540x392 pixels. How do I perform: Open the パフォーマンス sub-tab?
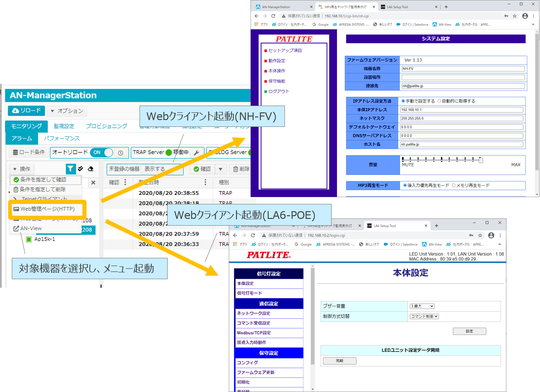point(62,139)
